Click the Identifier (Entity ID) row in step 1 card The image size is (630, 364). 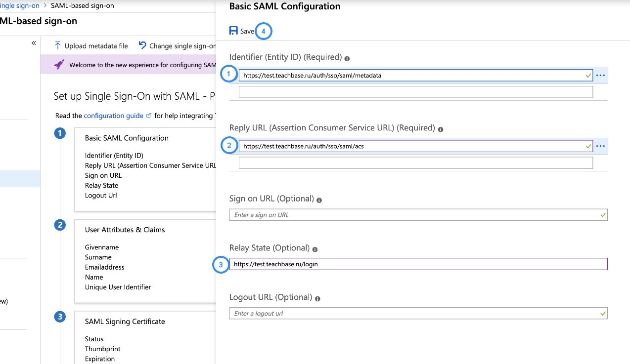tap(114, 156)
